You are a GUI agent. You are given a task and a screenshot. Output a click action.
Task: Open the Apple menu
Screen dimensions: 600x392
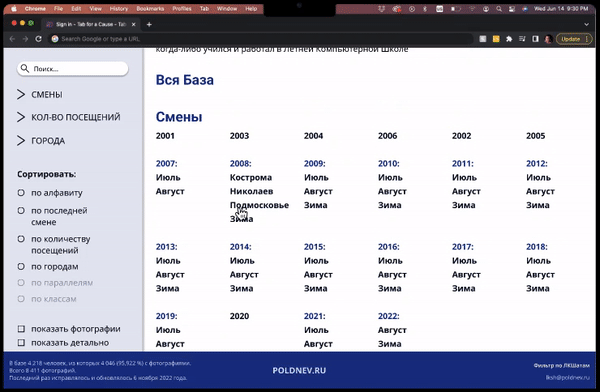(14, 8)
